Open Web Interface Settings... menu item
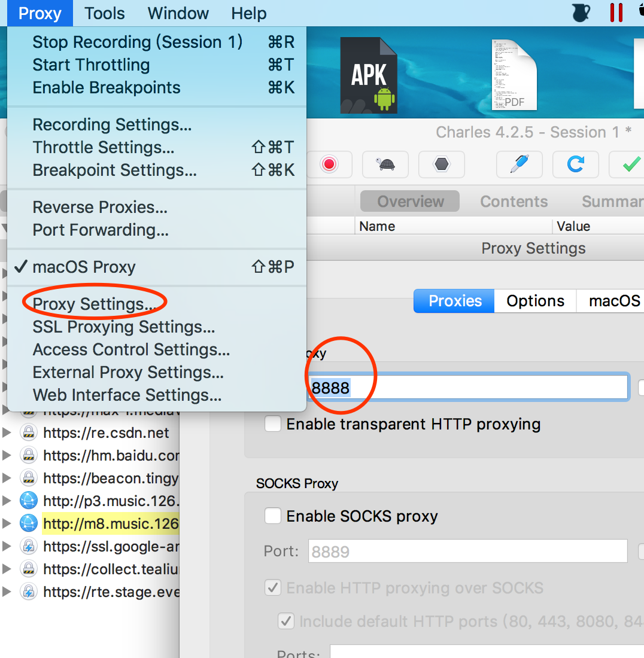Screen dimensions: 644x658 pos(157,394)
